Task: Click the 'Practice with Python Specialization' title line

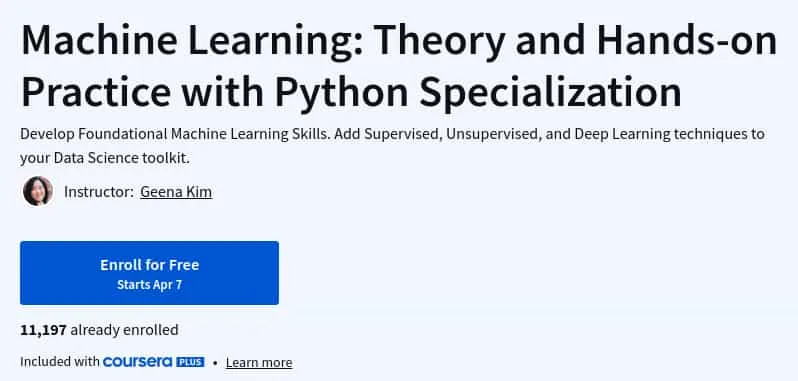Action: coord(351,92)
